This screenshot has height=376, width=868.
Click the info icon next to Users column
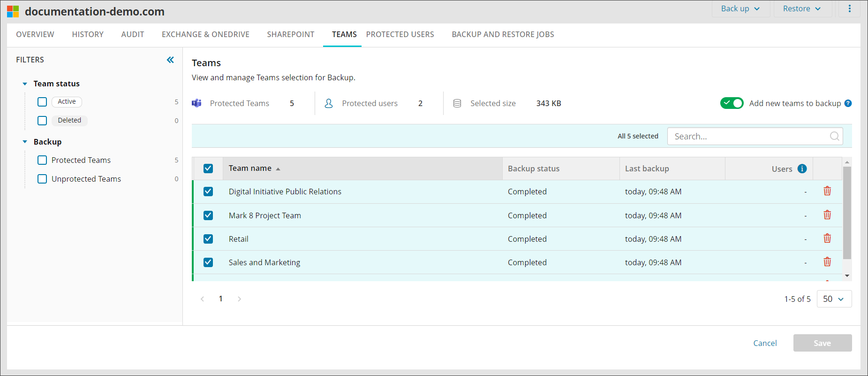(802, 169)
